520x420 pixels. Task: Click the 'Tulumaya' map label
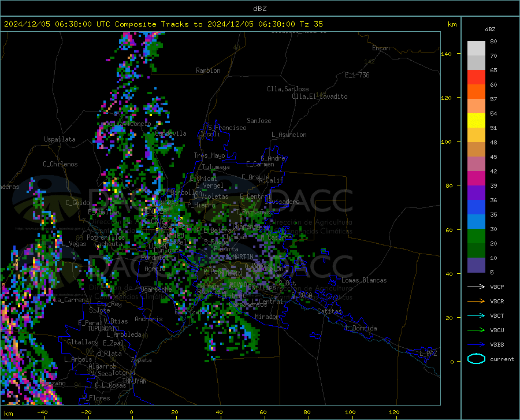tap(216, 167)
